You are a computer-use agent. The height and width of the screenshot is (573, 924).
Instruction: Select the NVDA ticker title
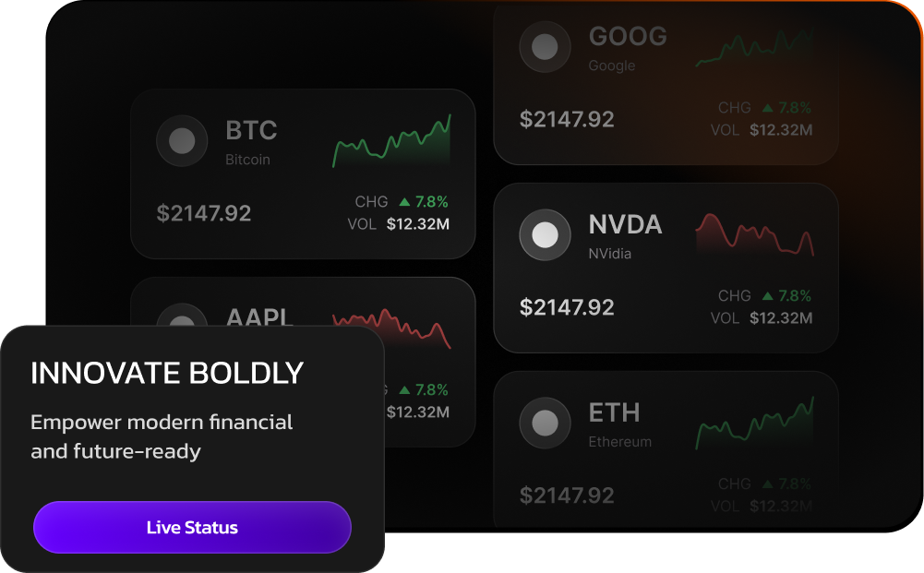click(625, 224)
